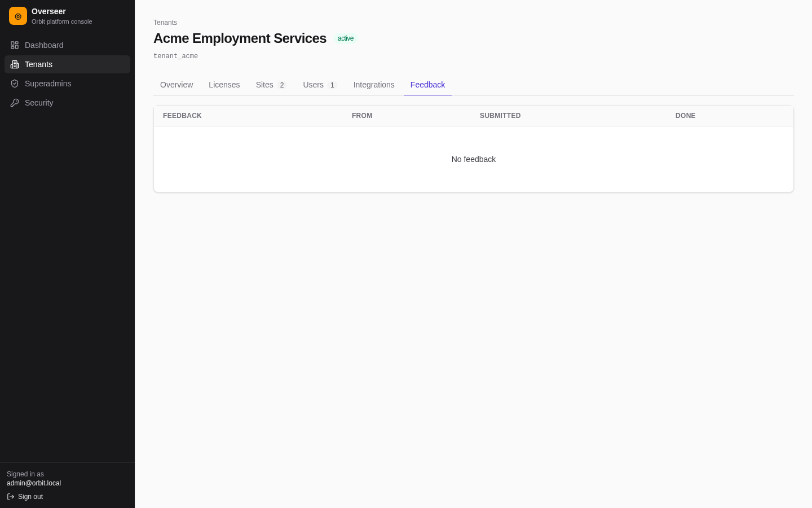Navigate to Dashboard in sidebar
812x508 pixels.
(67, 45)
